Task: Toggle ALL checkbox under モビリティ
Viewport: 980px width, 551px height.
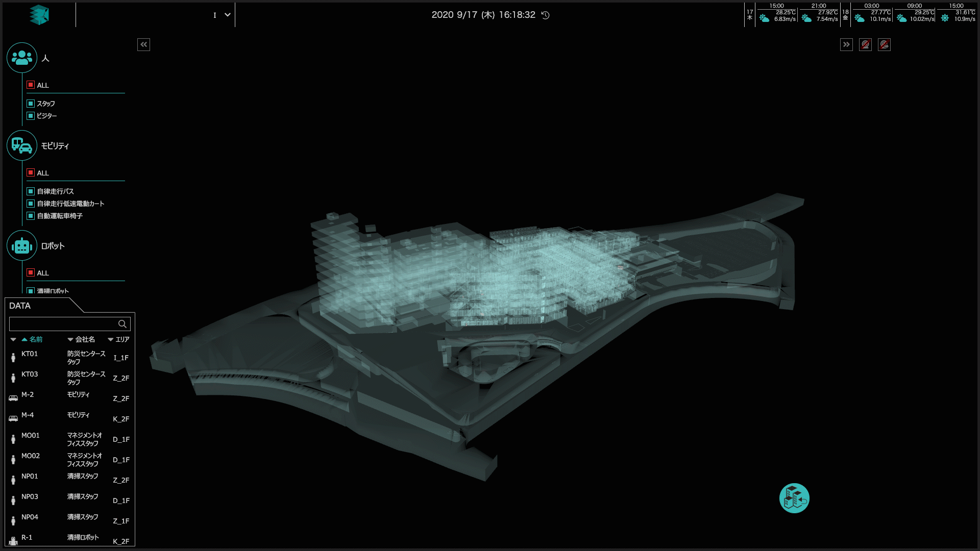Action: point(31,173)
